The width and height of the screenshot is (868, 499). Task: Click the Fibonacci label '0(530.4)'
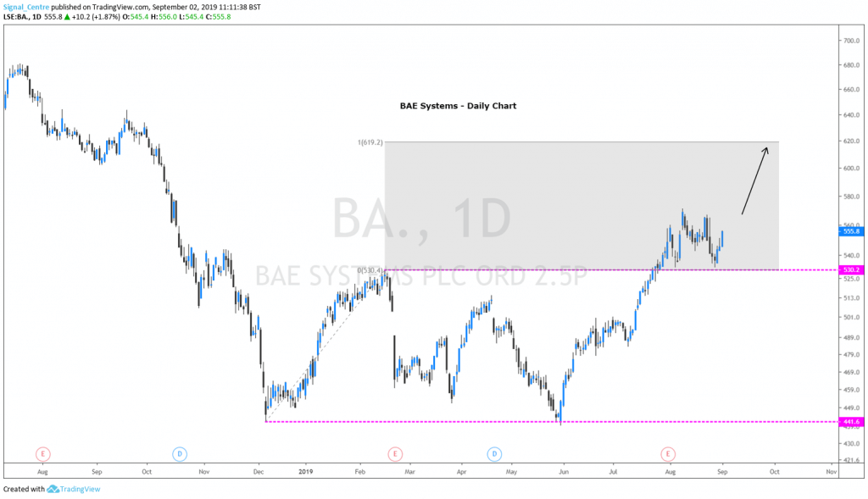pos(370,270)
